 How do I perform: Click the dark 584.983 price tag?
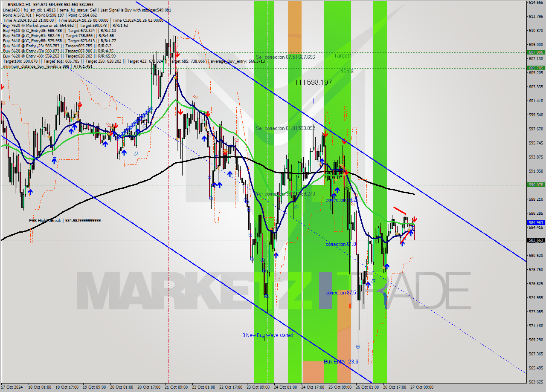(x=536, y=222)
